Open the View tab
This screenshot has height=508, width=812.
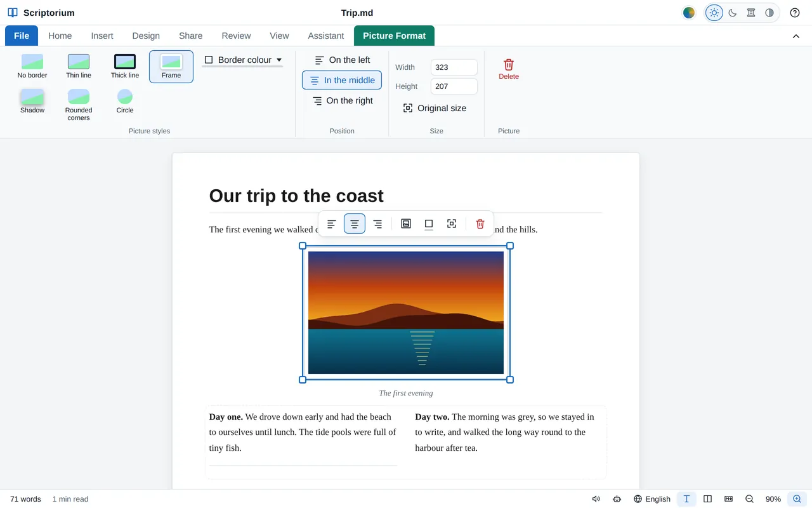tap(279, 36)
